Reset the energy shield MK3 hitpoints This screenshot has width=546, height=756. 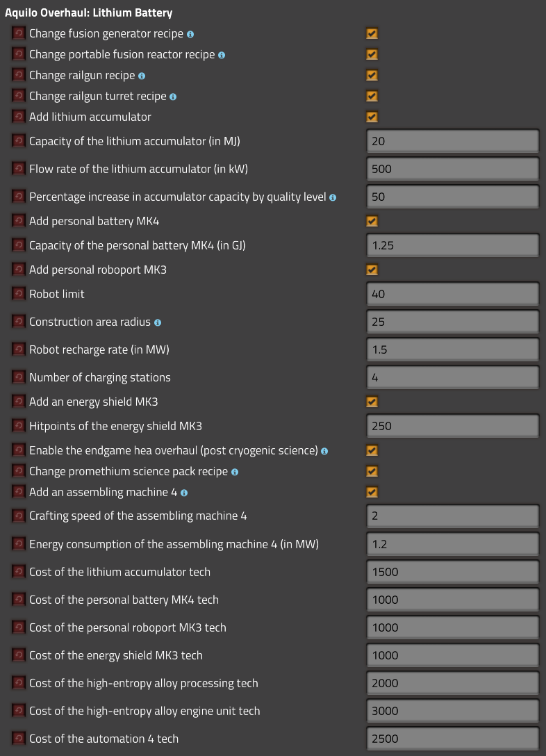pyautogui.click(x=19, y=426)
